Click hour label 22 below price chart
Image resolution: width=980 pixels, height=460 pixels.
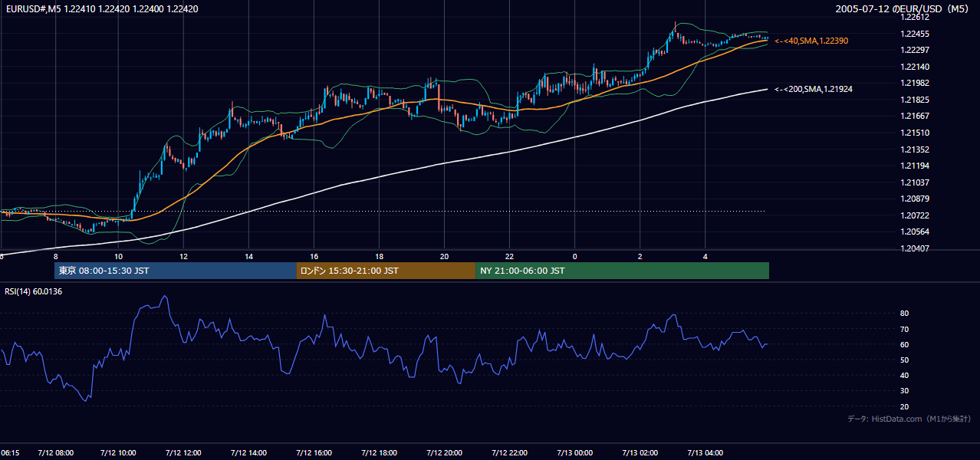(x=510, y=256)
